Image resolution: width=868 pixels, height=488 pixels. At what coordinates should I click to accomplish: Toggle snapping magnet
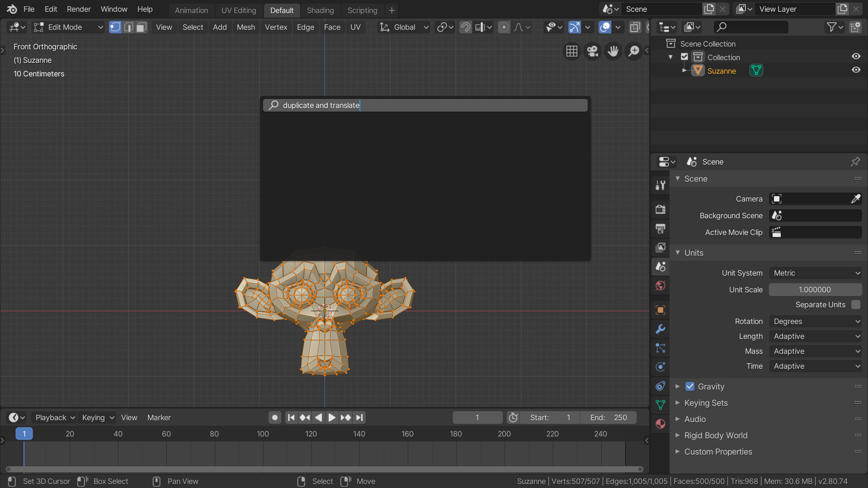(x=465, y=27)
